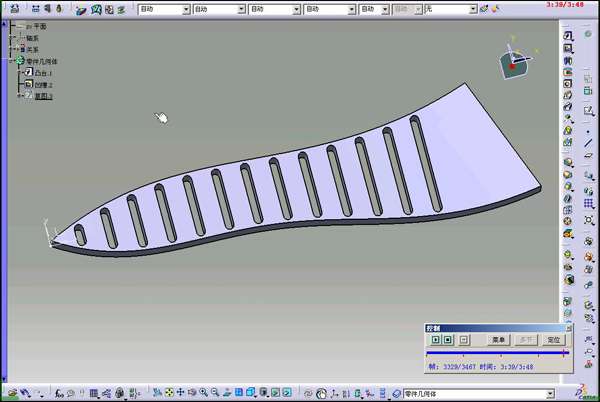
Task: Click the 菜单 button in control panel
Action: coord(498,340)
